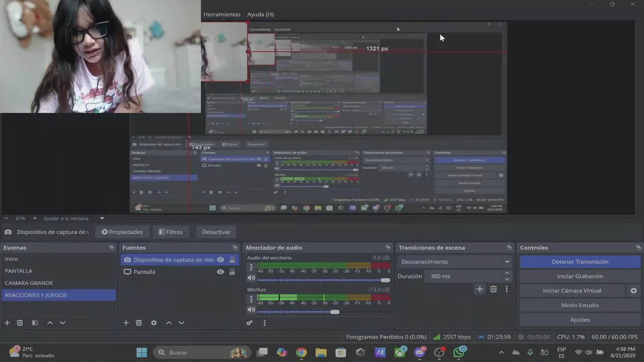This screenshot has width=644, height=362.
Task: Open WhatsApp from taskbar
Action: click(x=459, y=352)
